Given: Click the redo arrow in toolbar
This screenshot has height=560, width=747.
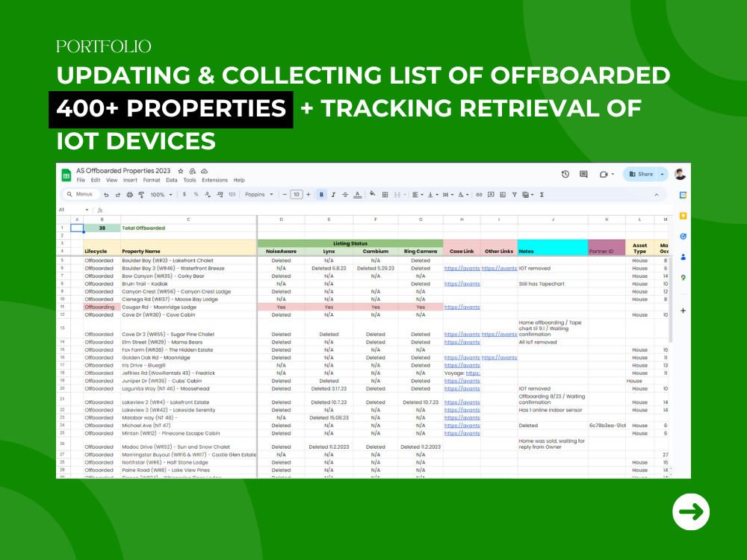Looking at the screenshot, I should pos(118,195).
